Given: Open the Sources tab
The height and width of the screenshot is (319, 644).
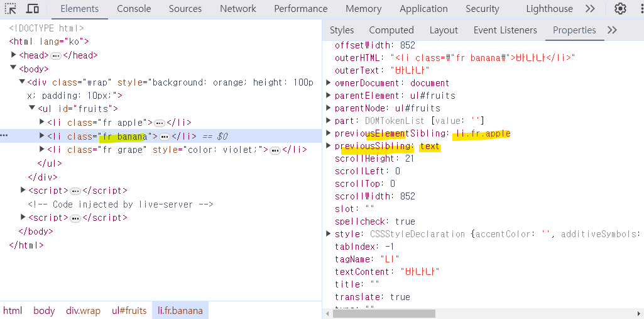Looking at the screenshot, I should click(x=185, y=9).
